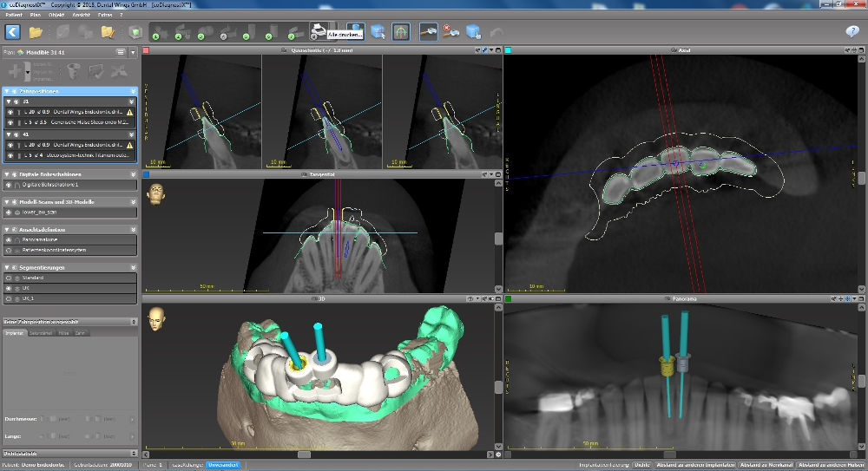The width and height of the screenshot is (868, 471).
Task: Open the plan selection dropdown arrow
Action: 132,52
